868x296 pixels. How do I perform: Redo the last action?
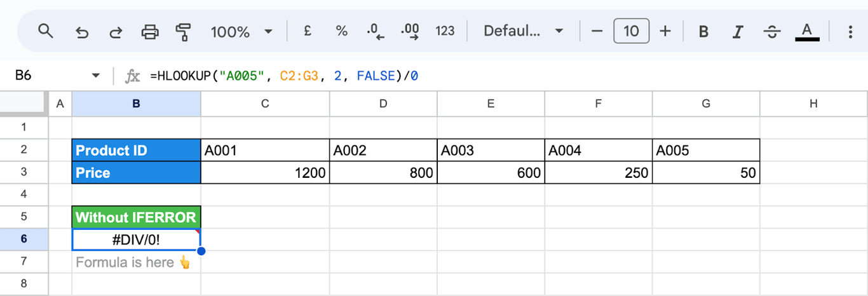point(116,31)
